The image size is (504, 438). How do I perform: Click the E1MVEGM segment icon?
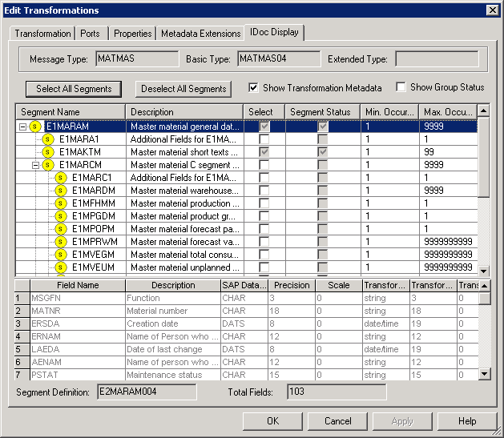(61, 255)
